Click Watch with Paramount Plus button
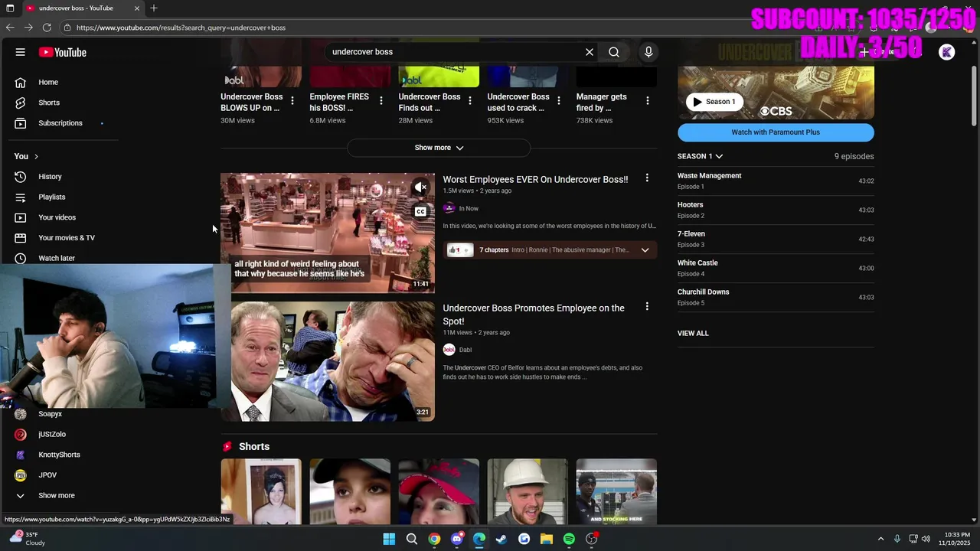 pos(776,132)
